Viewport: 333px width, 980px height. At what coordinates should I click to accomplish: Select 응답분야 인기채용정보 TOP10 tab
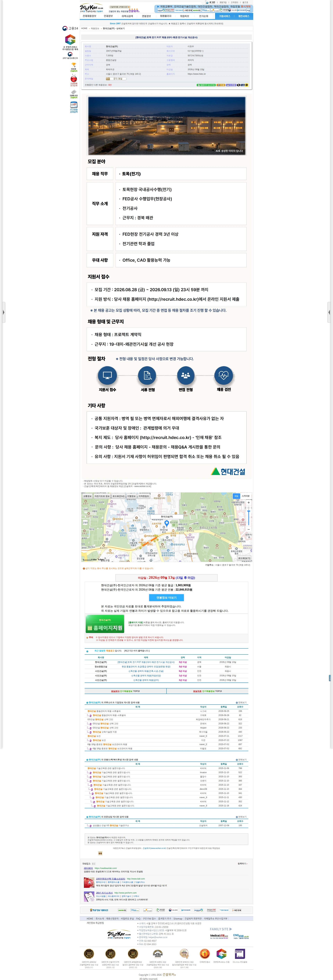point(125,691)
